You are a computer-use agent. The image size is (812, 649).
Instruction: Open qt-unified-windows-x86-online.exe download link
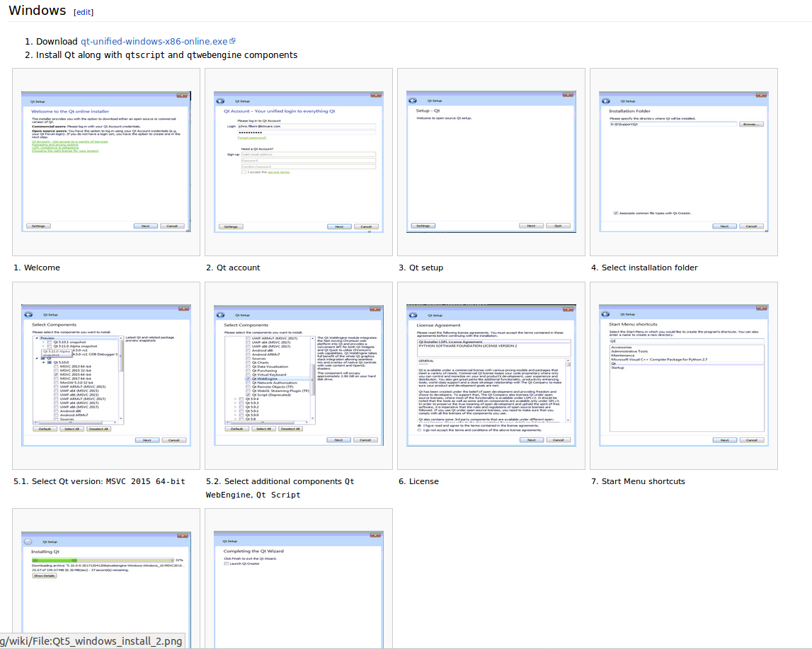(x=154, y=42)
